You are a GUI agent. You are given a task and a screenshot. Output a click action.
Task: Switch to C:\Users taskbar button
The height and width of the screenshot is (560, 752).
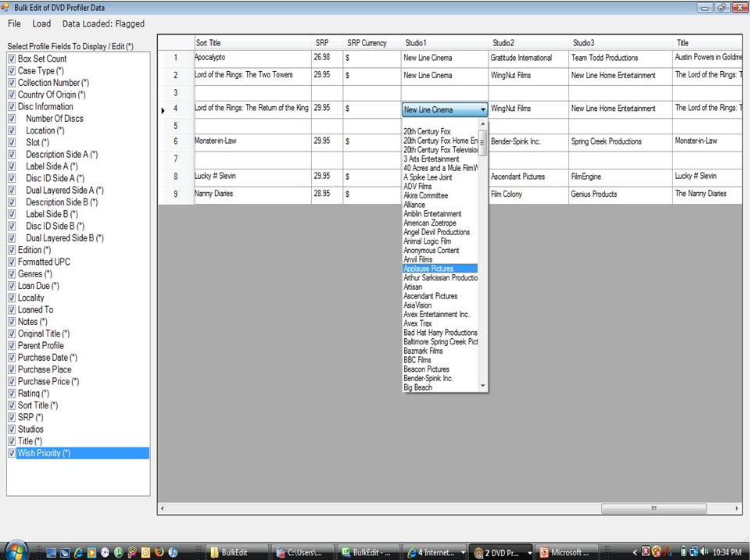303,552
